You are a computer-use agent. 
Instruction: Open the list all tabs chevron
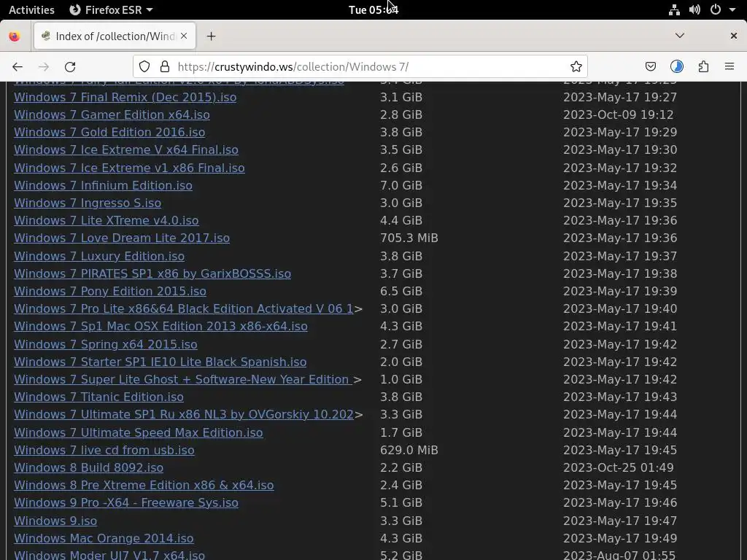click(680, 36)
